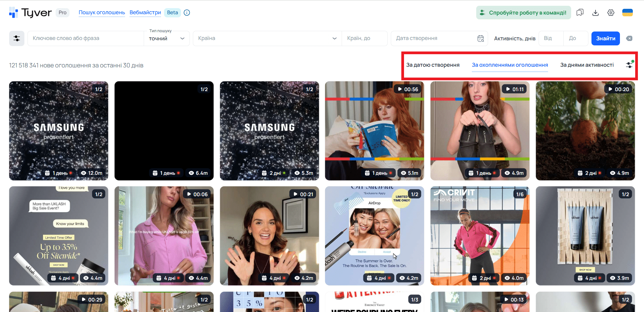This screenshot has width=644, height=312.
Task: Open the info icon next to Beta
Action: pos(187,13)
